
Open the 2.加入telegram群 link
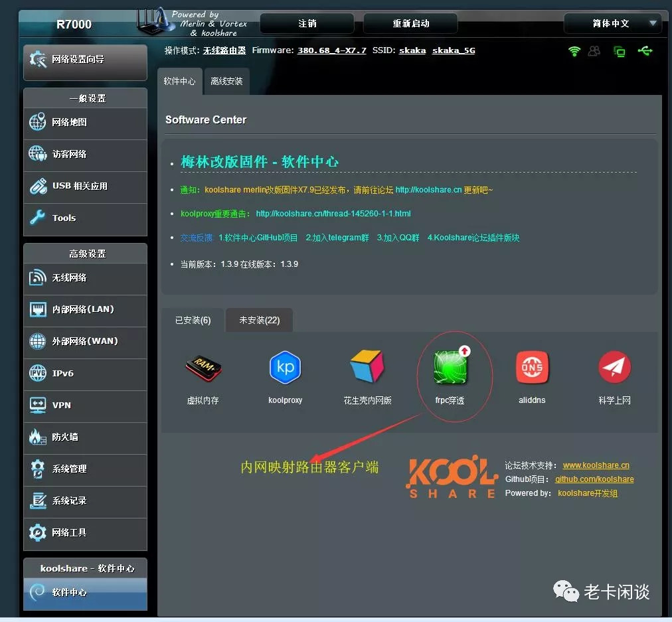pyautogui.click(x=337, y=238)
